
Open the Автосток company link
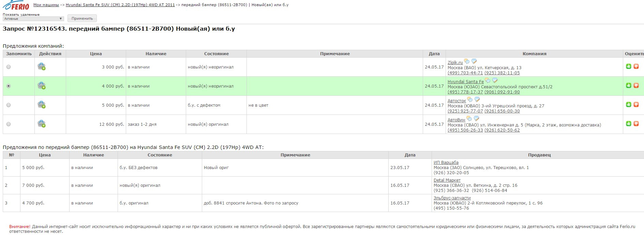(457, 101)
